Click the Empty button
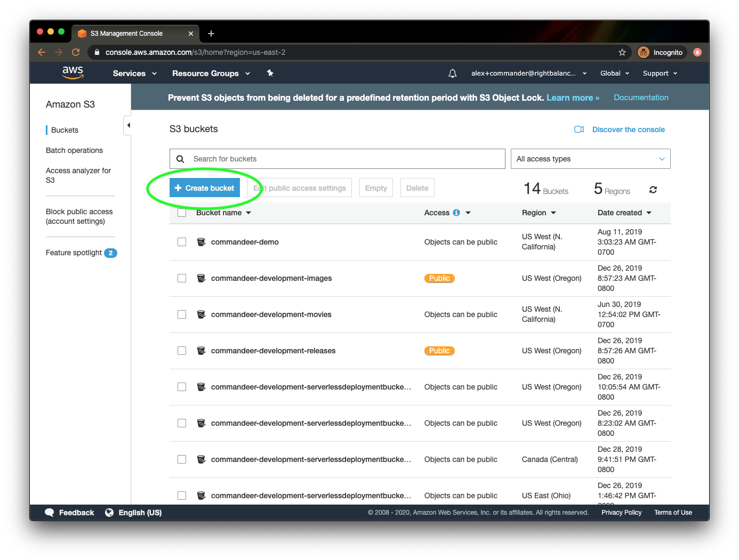The image size is (739, 560). [376, 188]
